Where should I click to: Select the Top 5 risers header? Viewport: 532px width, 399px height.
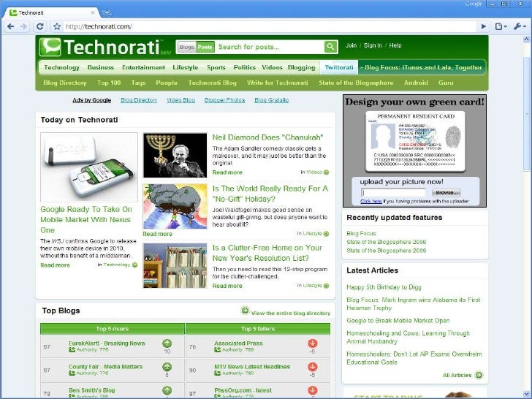[x=113, y=329]
